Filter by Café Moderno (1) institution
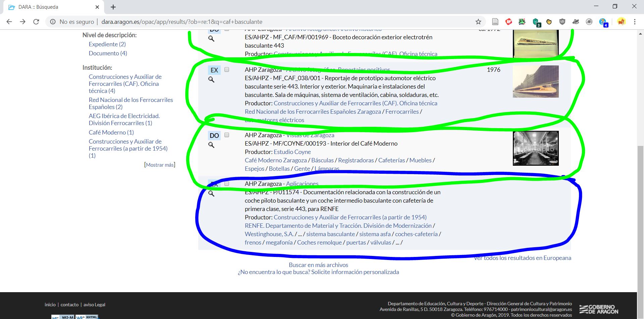The height and width of the screenshot is (319, 644). click(x=111, y=132)
